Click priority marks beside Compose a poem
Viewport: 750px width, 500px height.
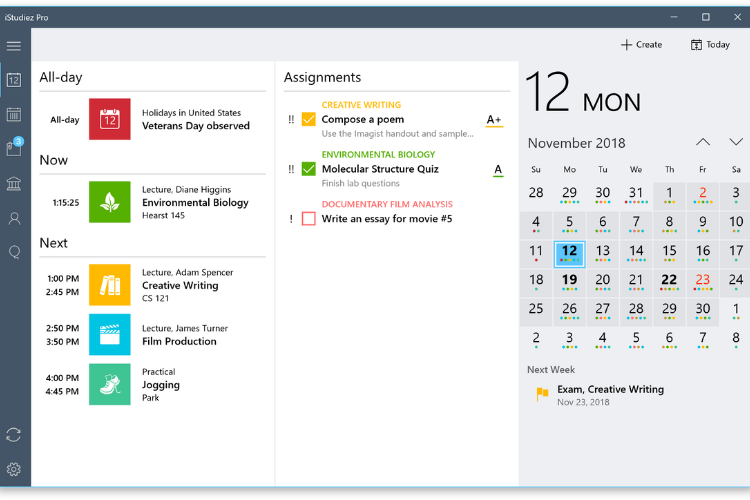[x=291, y=120]
